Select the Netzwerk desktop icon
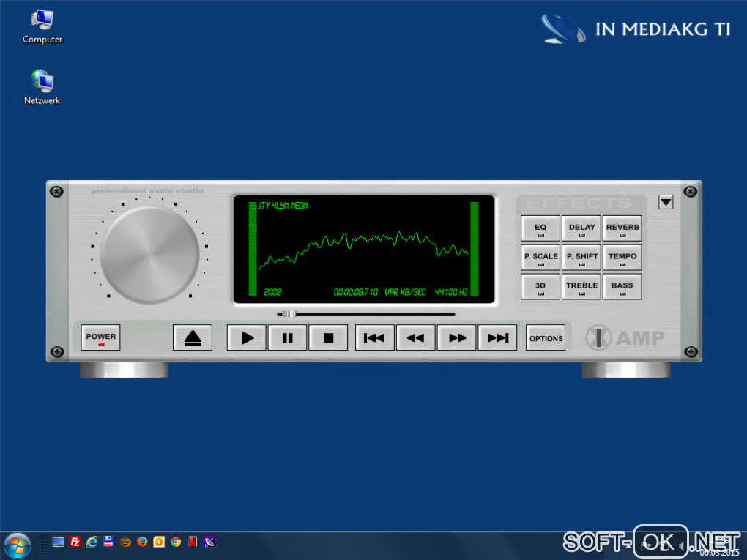 pyautogui.click(x=42, y=88)
